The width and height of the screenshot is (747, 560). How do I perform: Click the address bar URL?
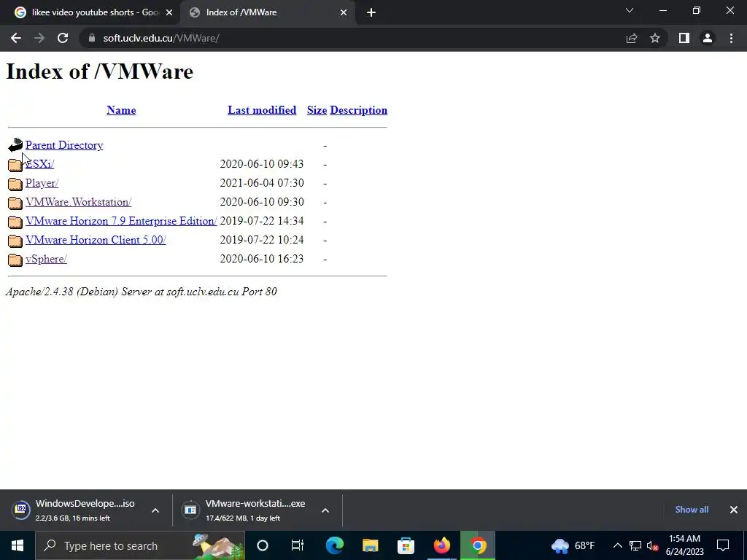[x=161, y=38]
